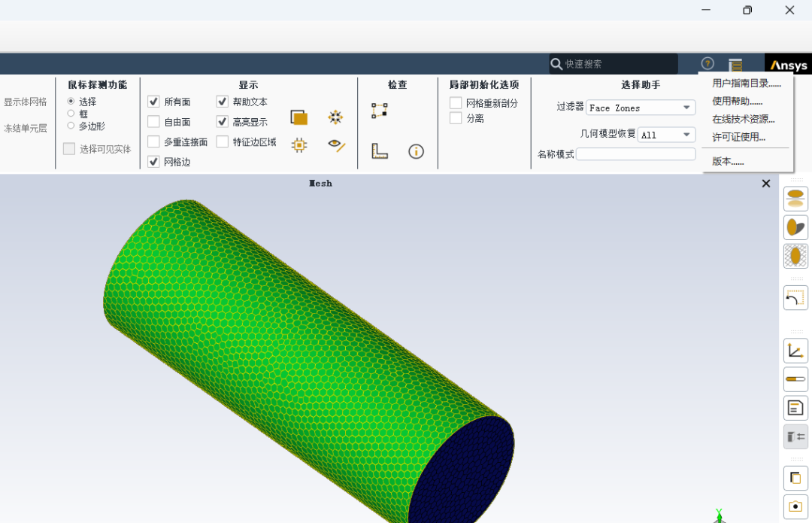Click the dashed-polygon nodes icon under 检查

coord(380,111)
